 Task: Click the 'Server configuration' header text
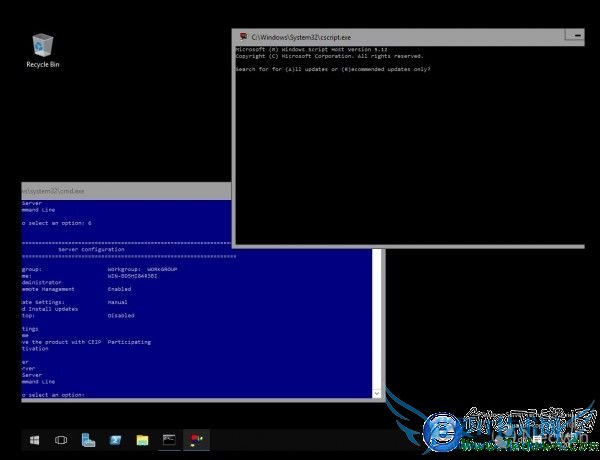click(90, 248)
